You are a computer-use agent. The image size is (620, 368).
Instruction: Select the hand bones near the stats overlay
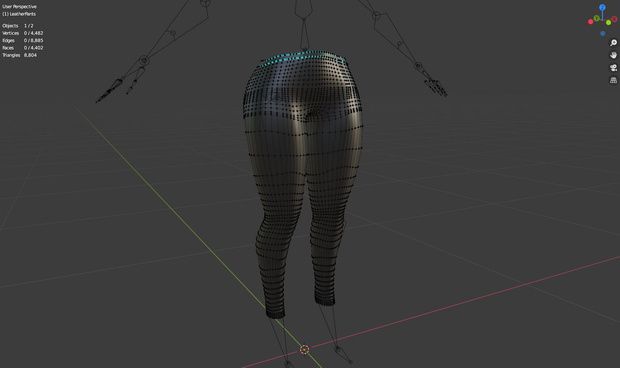[119, 85]
